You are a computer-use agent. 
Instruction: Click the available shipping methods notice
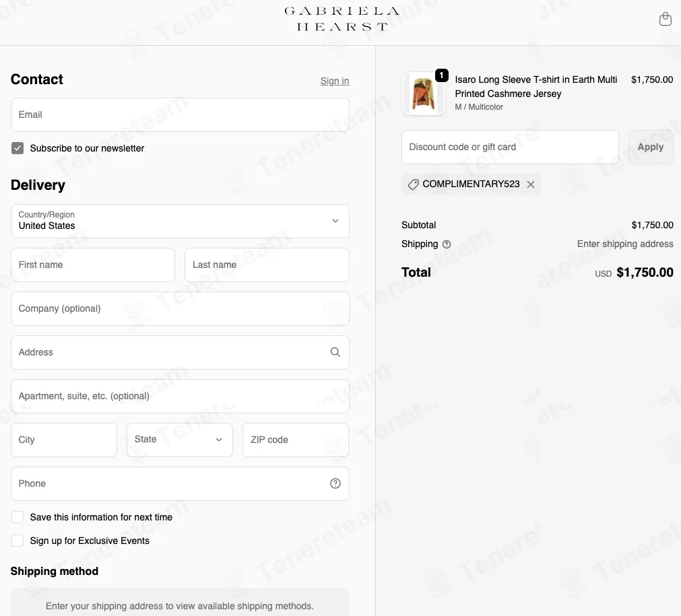[179, 606]
